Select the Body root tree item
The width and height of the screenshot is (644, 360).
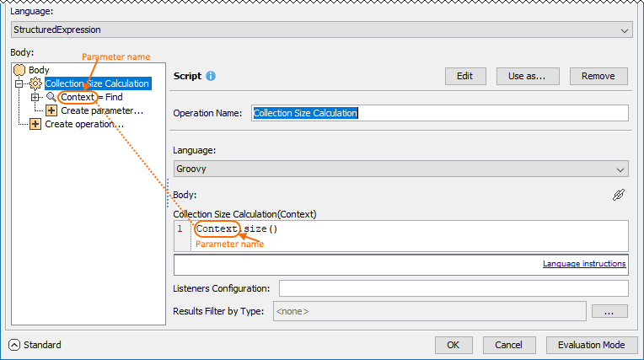(39, 70)
